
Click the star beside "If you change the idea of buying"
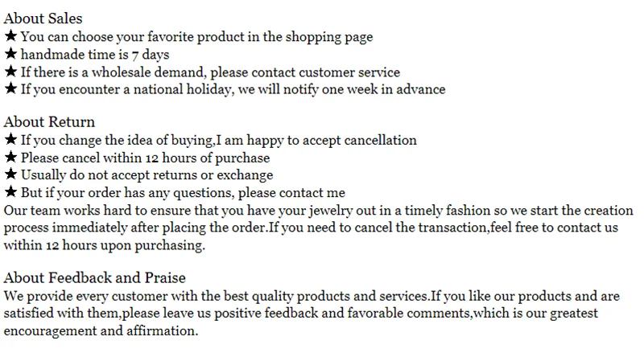(x=10, y=140)
